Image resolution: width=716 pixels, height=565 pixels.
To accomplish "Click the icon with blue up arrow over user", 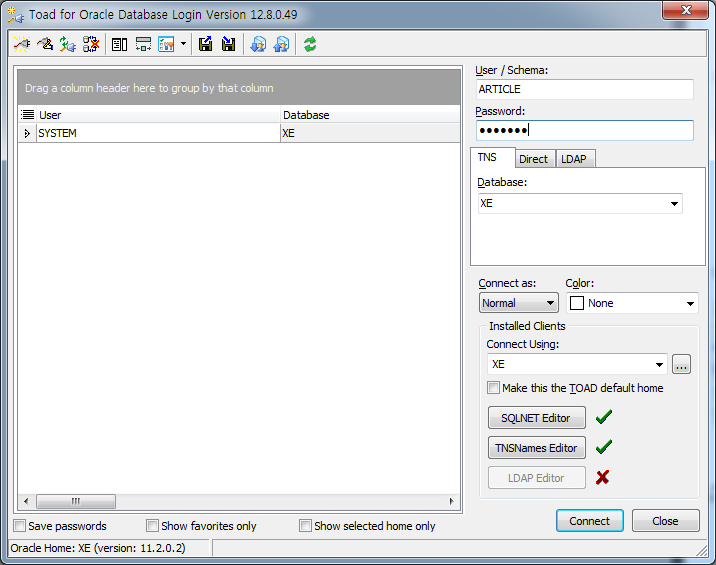I will click(x=281, y=44).
